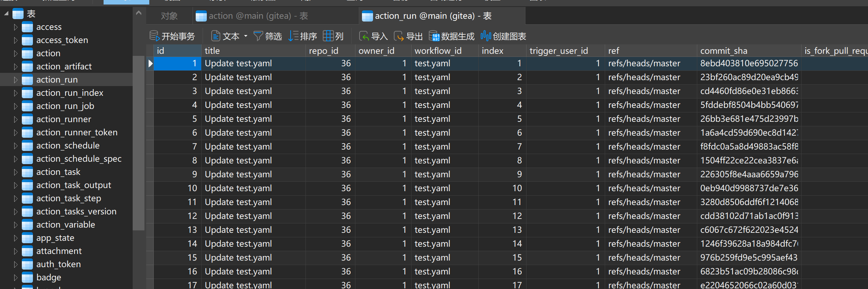Expand the action_run_job table node
This screenshot has height=289, width=868.
[x=15, y=106]
